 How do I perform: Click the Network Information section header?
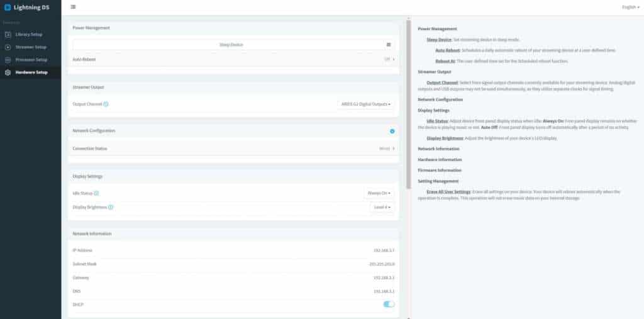92,233
